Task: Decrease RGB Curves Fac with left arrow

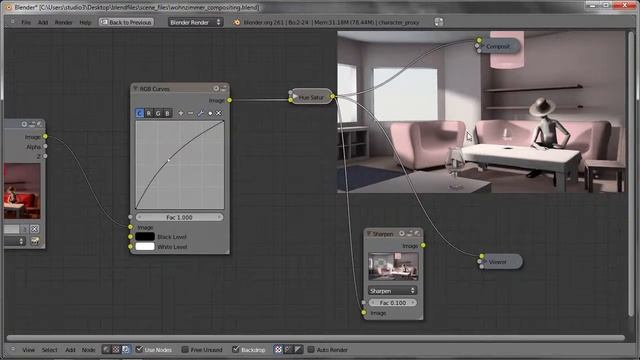Action: click(139, 217)
